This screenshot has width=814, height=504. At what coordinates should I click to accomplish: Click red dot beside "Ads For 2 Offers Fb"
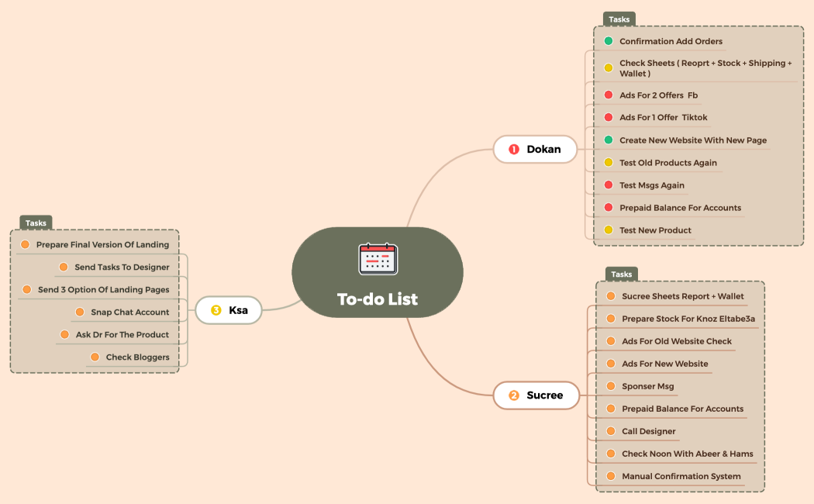(610, 95)
